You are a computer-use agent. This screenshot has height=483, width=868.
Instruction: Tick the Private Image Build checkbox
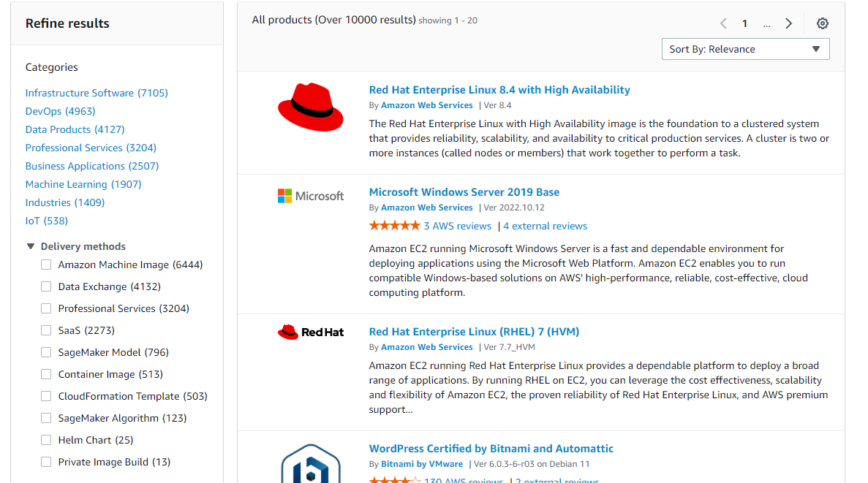click(46, 462)
